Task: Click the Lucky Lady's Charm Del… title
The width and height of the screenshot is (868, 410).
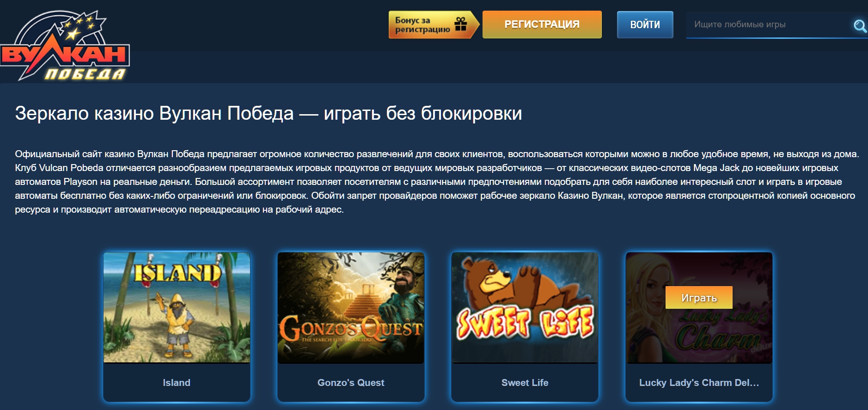Action: tap(699, 383)
